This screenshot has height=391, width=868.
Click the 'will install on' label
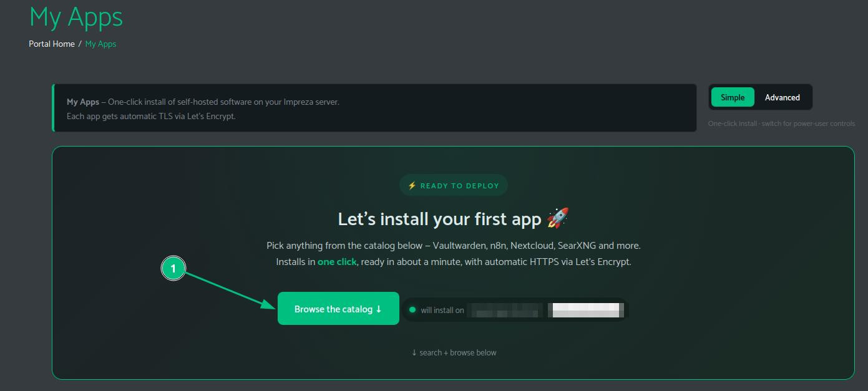(x=442, y=310)
